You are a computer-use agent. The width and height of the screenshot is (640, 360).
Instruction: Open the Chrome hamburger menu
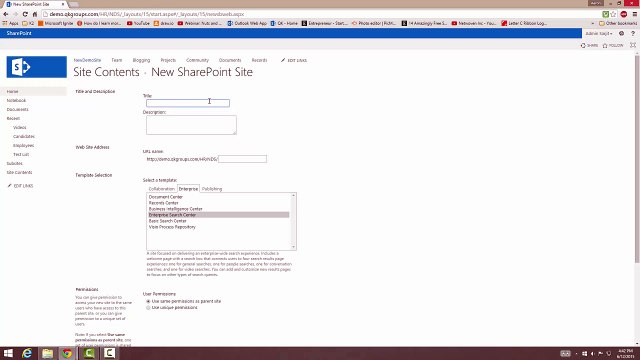point(635,14)
